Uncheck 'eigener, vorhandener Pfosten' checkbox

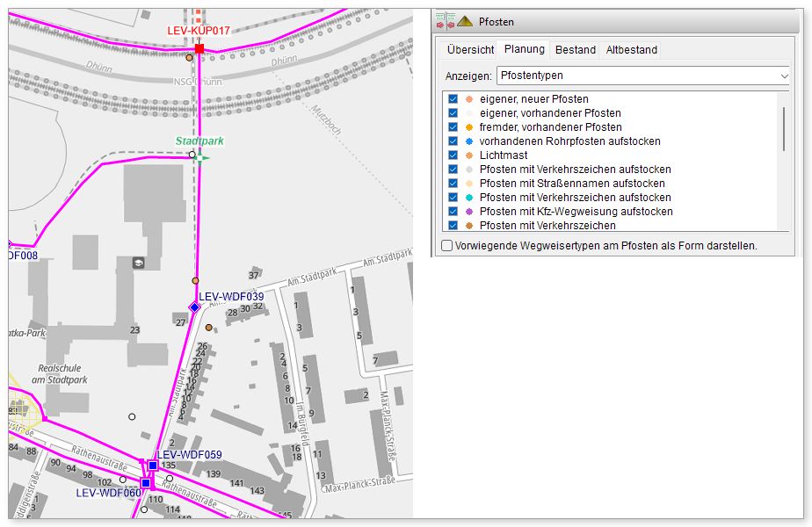[x=453, y=112]
